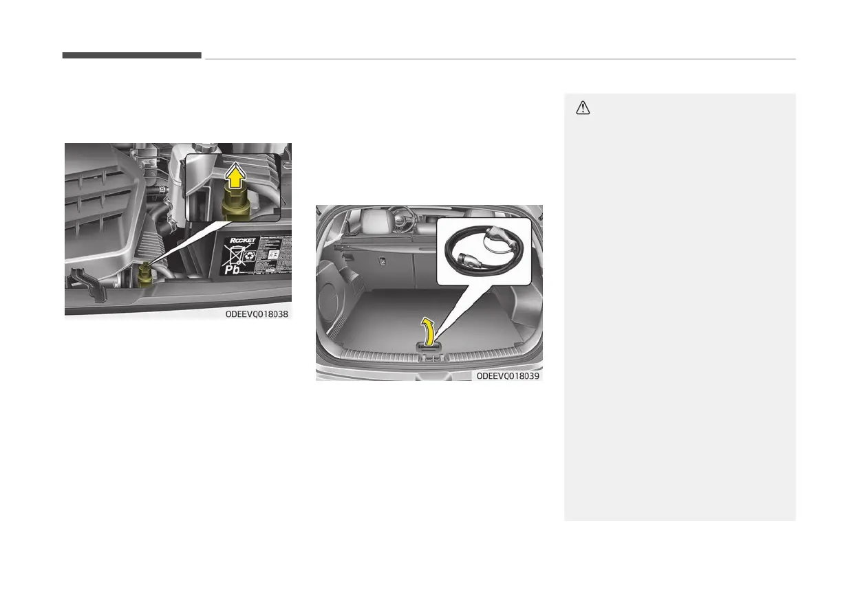This screenshot has height=616, width=858.
Task: Click the charging cable inset picture
Action: click(484, 251)
